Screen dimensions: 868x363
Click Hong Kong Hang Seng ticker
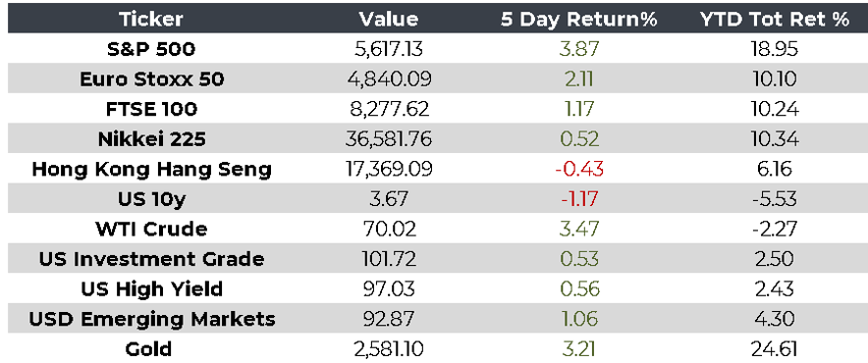pos(151,170)
